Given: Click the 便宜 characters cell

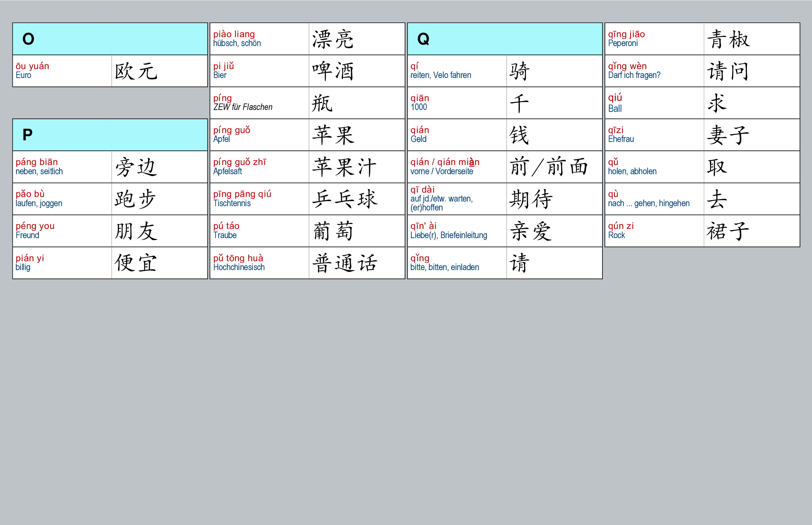Looking at the screenshot, I should coord(159,263).
